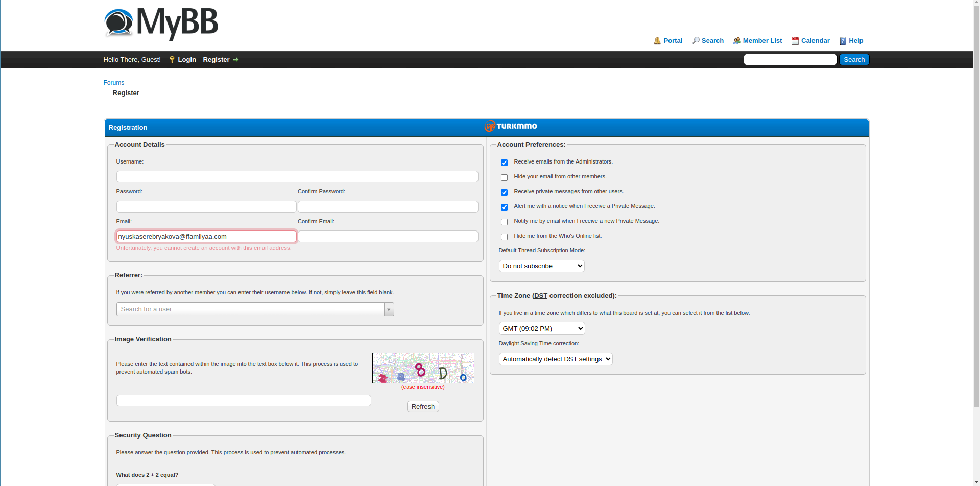Open the Default Thread Subscription Mode dropdown
Image resolution: width=980 pixels, height=486 pixels.
coord(541,266)
